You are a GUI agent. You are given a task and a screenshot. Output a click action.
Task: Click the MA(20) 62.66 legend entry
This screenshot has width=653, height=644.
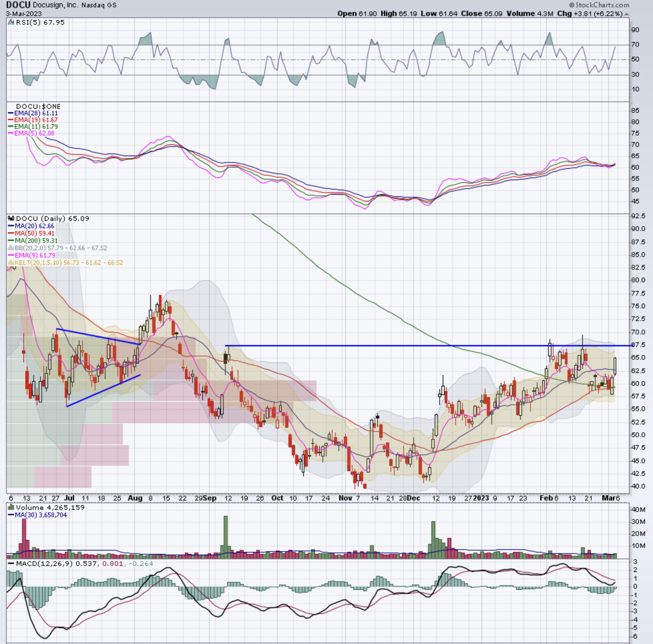(x=34, y=226)
